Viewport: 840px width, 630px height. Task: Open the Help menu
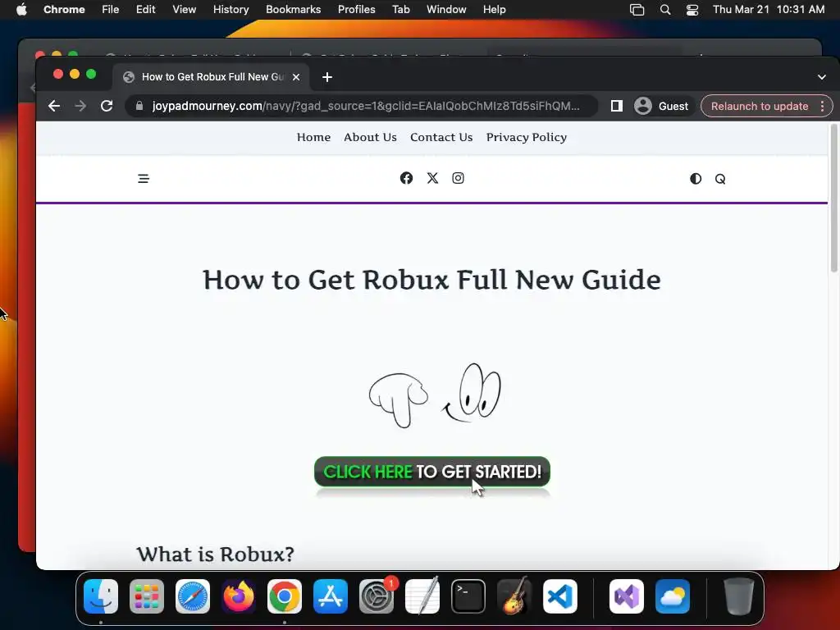point(494,10)
